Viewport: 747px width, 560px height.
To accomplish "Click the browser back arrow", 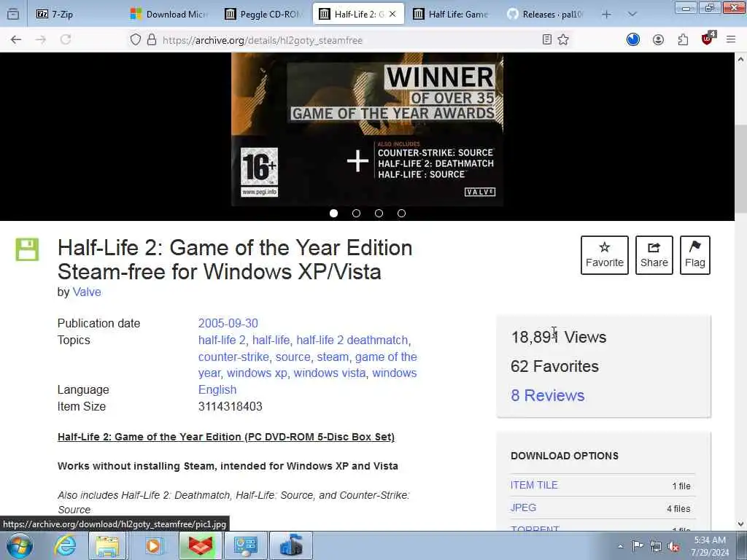I will coord(16,40).
